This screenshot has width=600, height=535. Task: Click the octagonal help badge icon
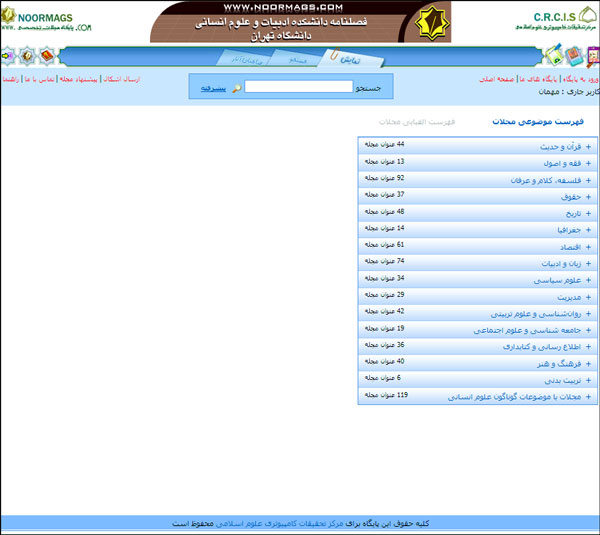pos(27,56)
